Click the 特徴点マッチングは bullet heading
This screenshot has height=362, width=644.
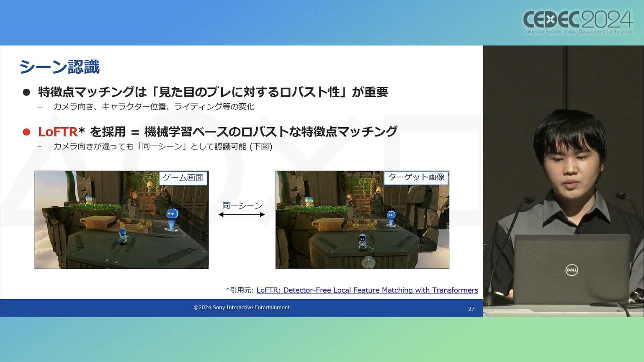point(213,92)
